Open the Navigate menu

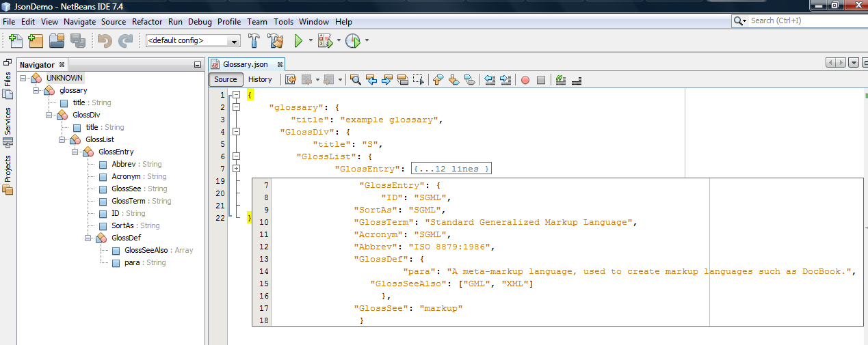(80, 22)
